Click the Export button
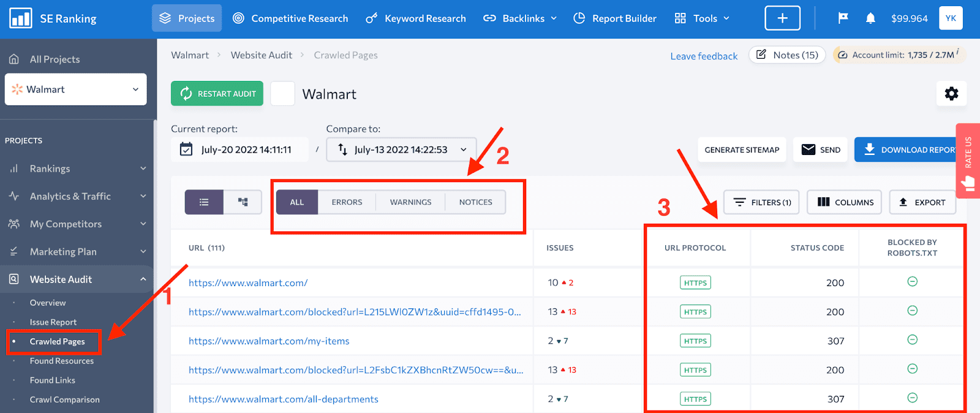The height and width of the screenshot is (413, 980). 922,202
